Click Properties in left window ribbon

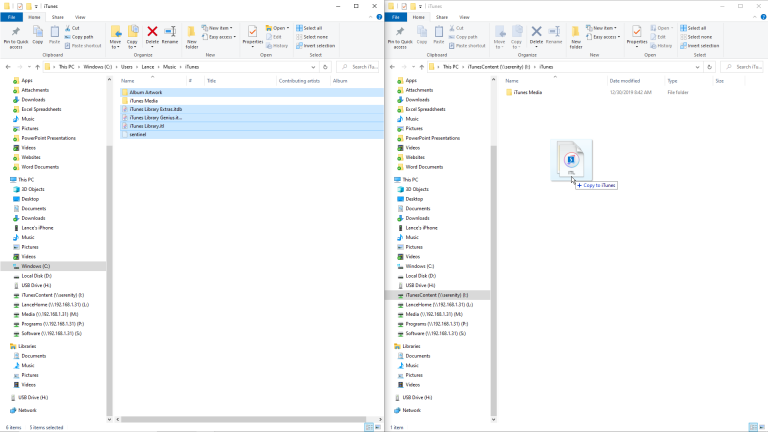(x=253, y=35)
